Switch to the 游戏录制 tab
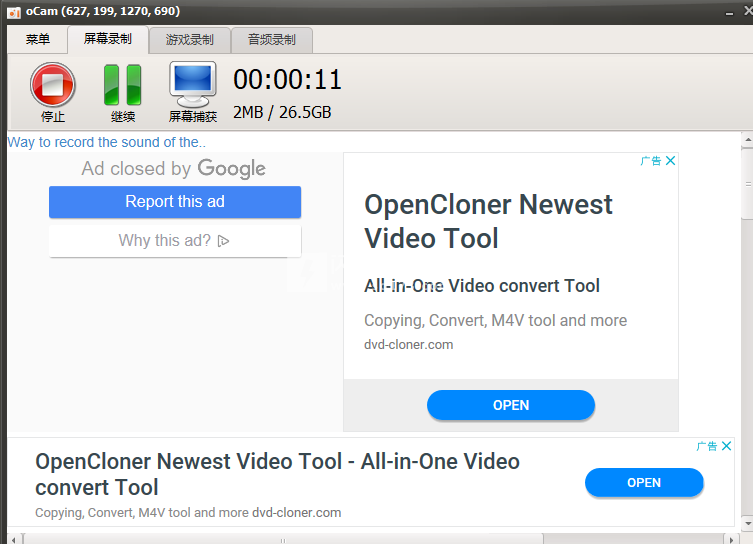The image size is (753, 544). tap(190, 40)
